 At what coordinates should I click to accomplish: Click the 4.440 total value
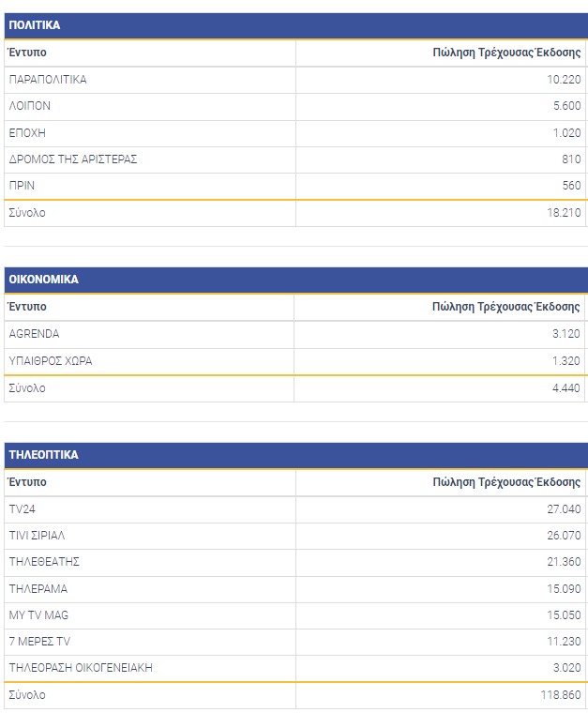pos(567,387)
